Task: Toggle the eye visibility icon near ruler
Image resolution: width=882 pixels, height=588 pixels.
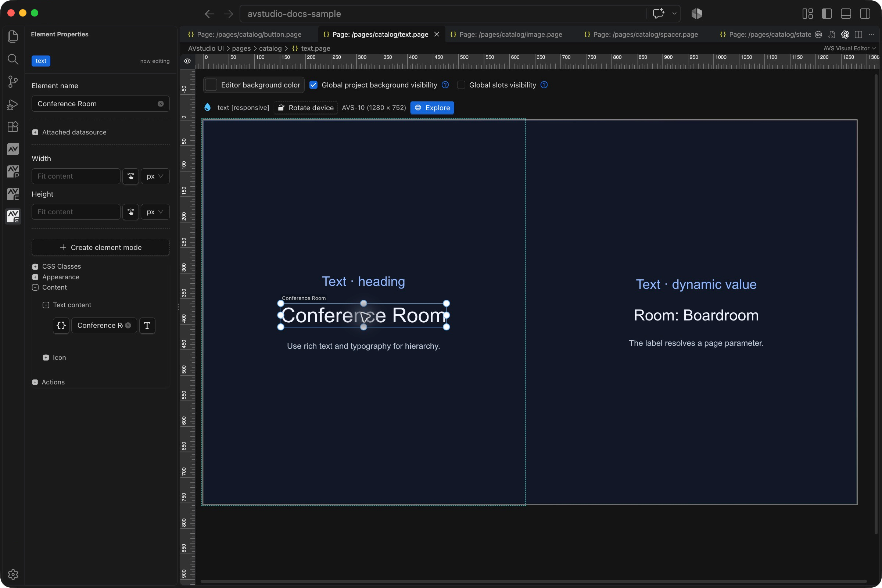Action: (187, 61)
